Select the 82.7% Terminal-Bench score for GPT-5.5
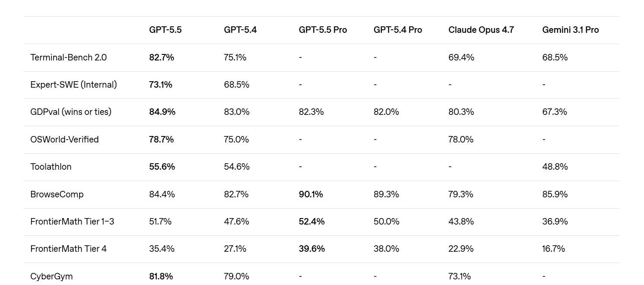Image resolution: width=644 pixels, height=285 pixels. click(161, 57)
